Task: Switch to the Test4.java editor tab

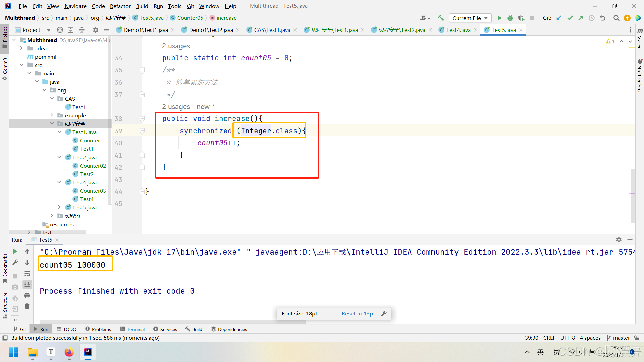Action: click(458, 30)
